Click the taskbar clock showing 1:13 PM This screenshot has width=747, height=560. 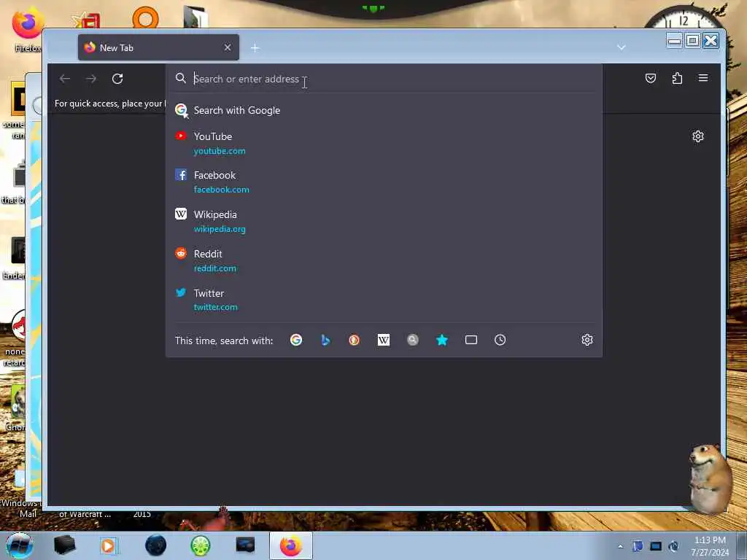click(x=710, y=546)
